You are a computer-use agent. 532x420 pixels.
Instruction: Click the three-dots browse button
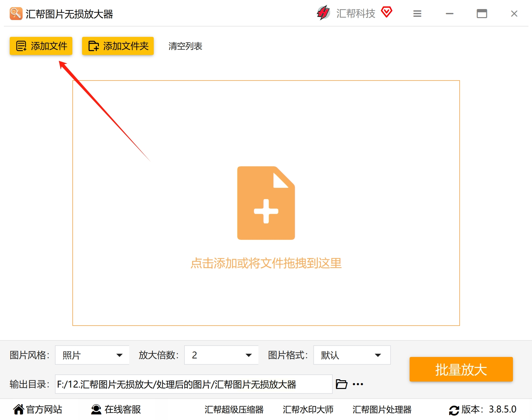tap(358, 384)
